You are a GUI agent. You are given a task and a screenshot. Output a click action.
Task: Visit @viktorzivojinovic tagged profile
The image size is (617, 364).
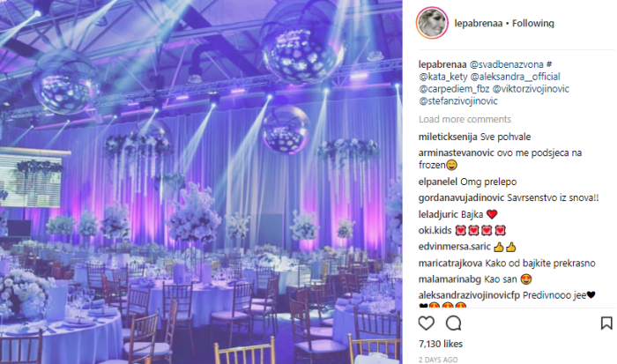click(531, 89)
